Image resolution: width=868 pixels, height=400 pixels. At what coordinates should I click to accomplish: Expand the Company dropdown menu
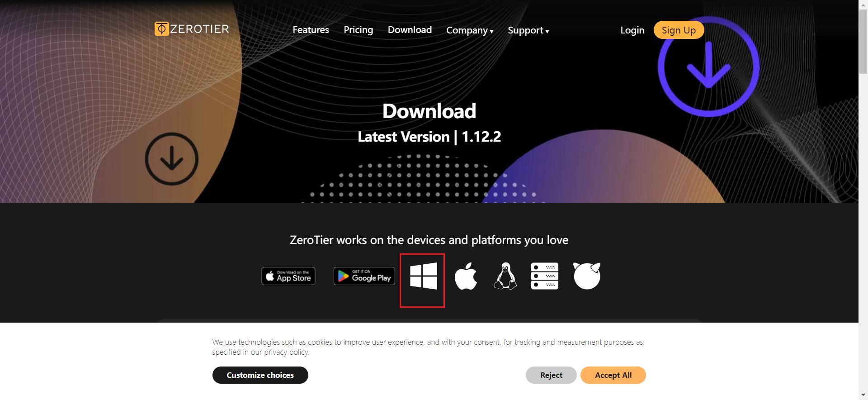pos(470,30)
